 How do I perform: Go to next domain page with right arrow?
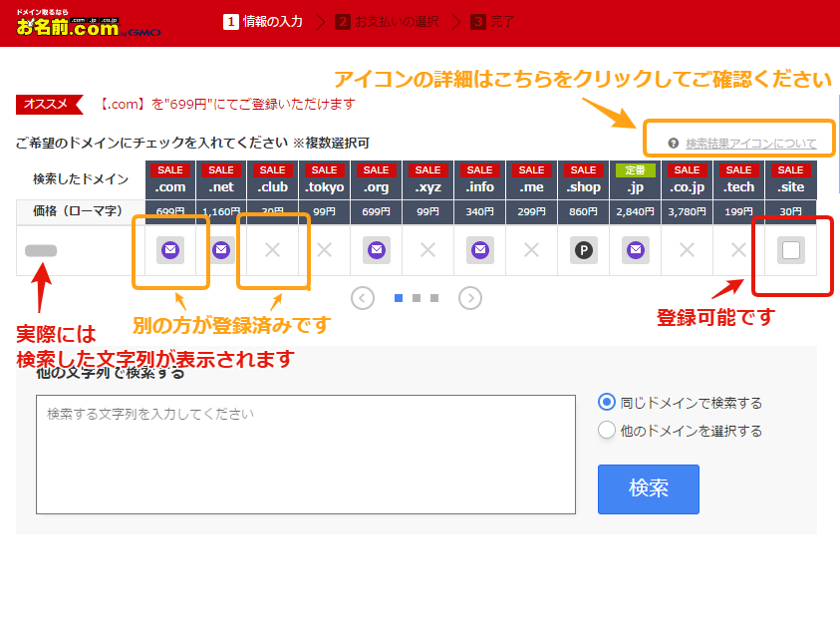click(470, 297)
